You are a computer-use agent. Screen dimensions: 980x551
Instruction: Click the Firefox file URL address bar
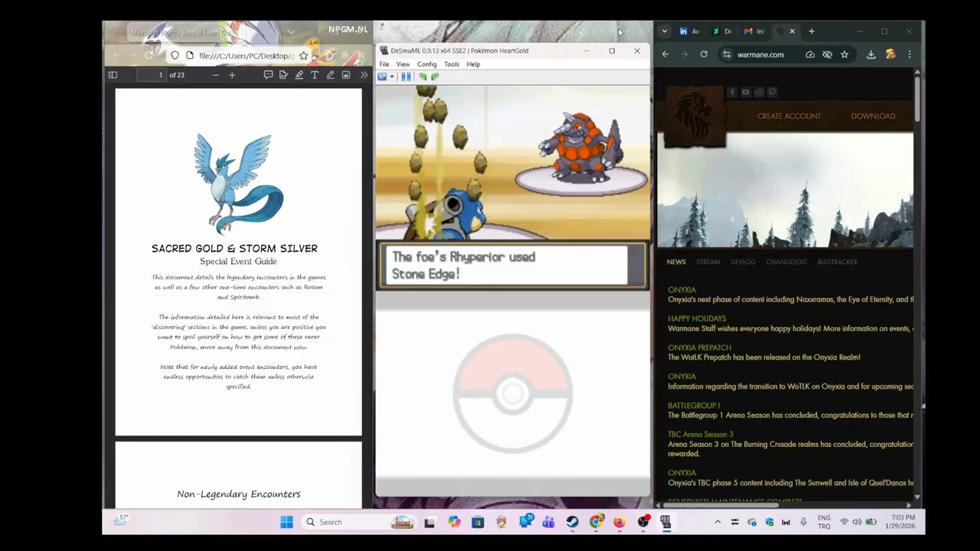[245, 56]
